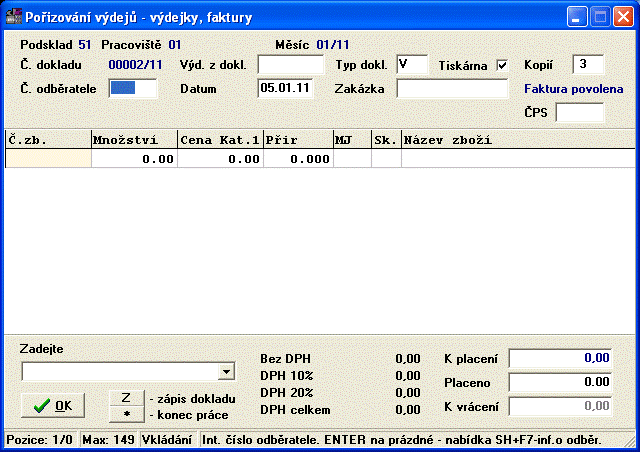Click the ČPS input field
Screen dimensions: 640x452
click(580, 112)
